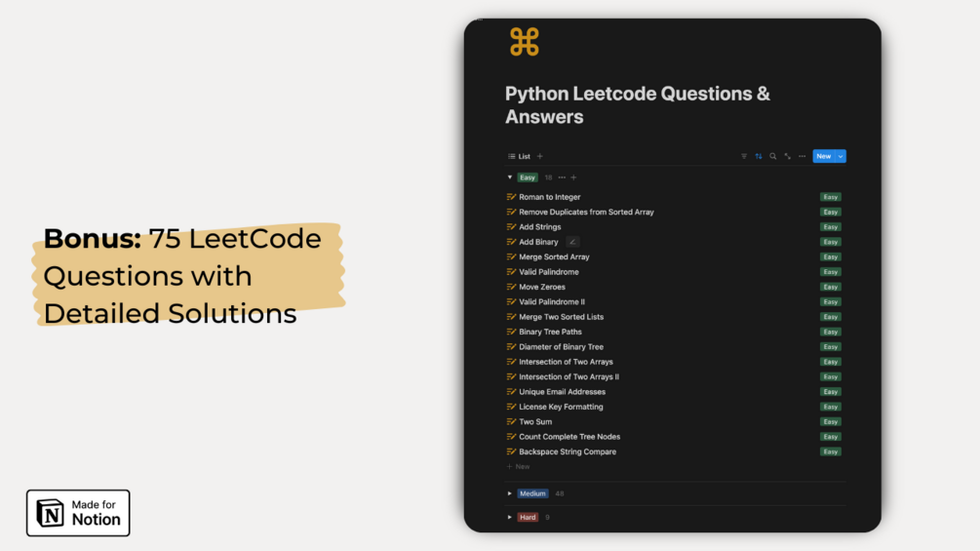Click the Made for Notion badge
Image resolution: width=980 pixels, height=551 pixels.
(78, 513)
